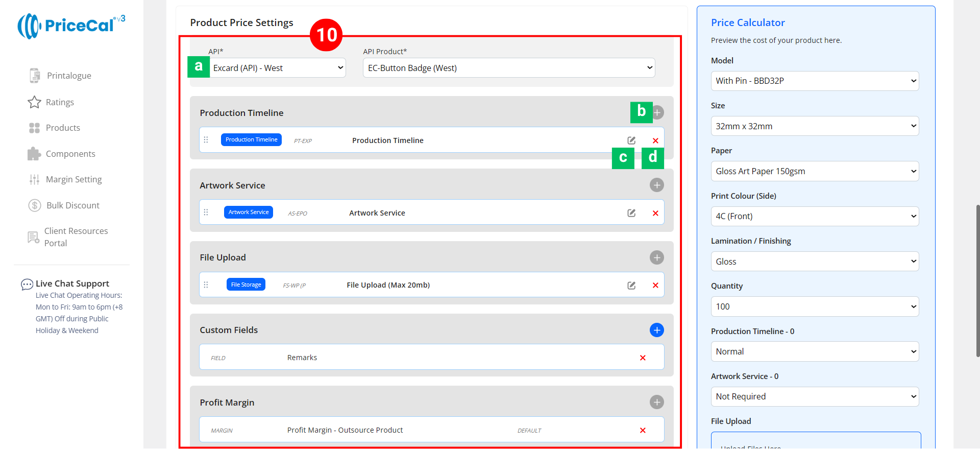Click the add icon in Artwork Service section
980x449 pixels.
(x=656, y=185)
